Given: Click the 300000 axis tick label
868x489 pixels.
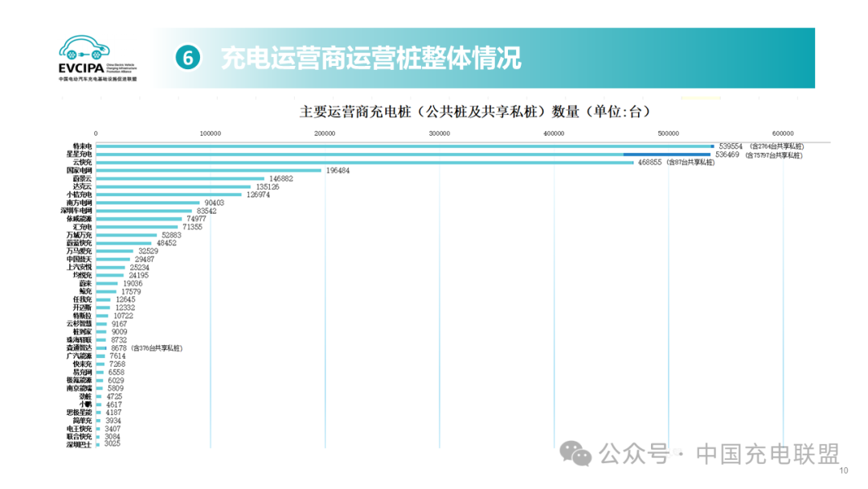Looking at the screenshot, I should (440, 134).
